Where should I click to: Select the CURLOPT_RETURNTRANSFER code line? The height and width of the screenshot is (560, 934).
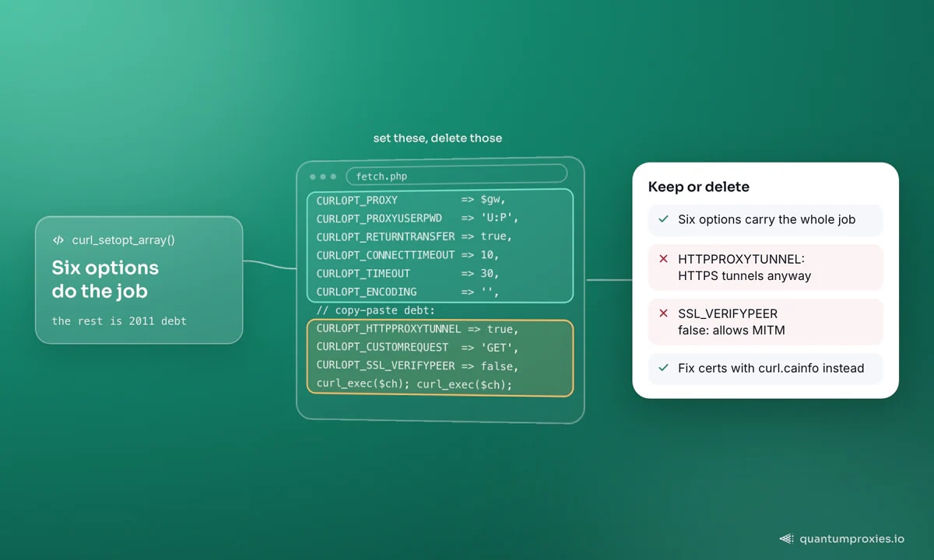[414, 236]
